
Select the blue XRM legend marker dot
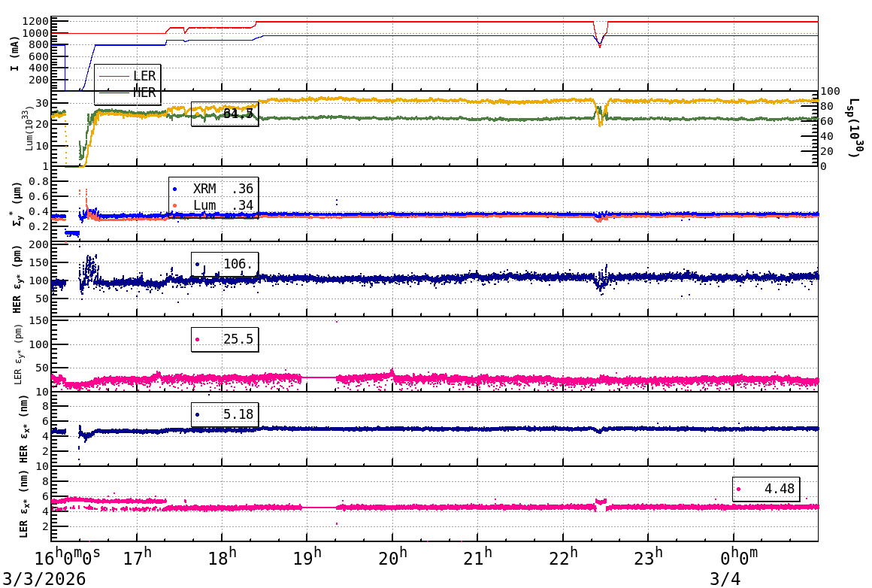[175, 189]
